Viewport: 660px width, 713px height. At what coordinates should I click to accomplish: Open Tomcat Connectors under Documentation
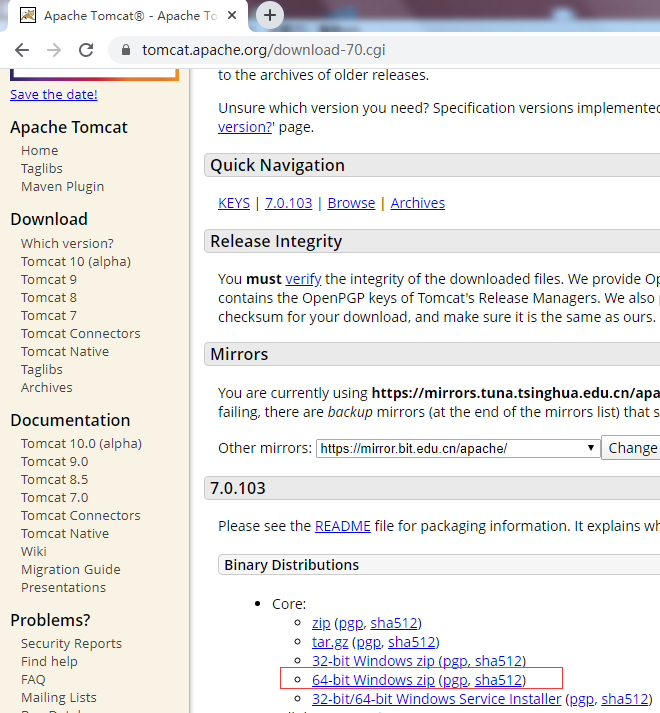[81, 515]
